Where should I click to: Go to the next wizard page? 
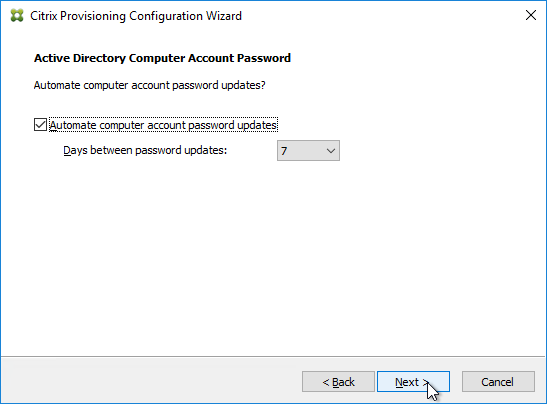coord(413,382)
